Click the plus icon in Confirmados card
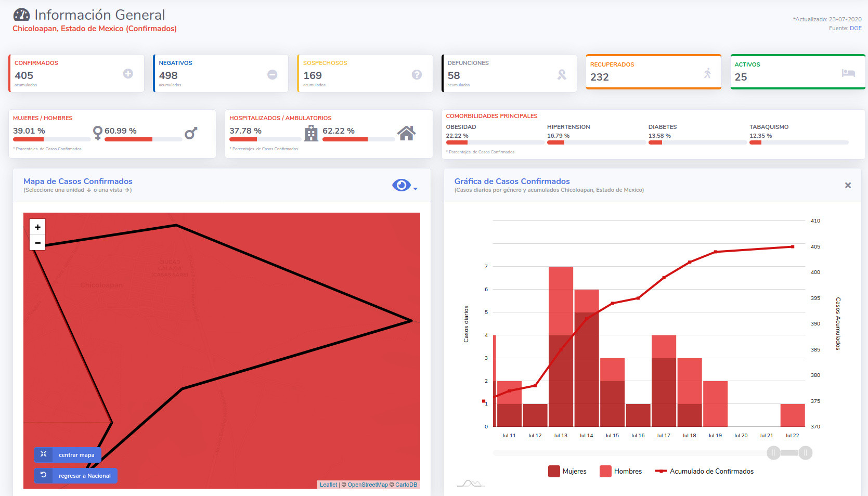Screen dimensions: 868x496 (x=128, y=74)
